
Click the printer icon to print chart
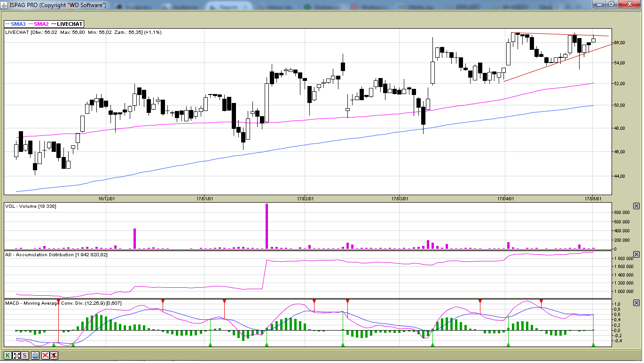point(35,355)
